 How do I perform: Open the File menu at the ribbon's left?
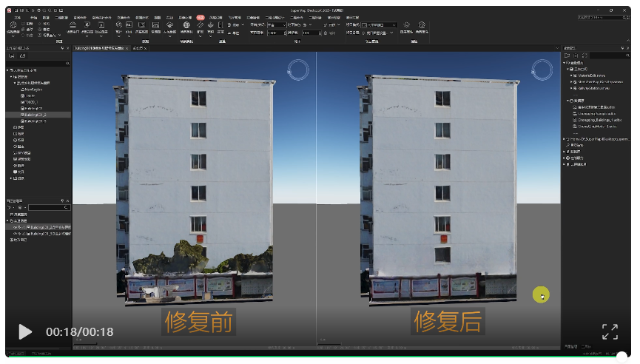[17, 17]
